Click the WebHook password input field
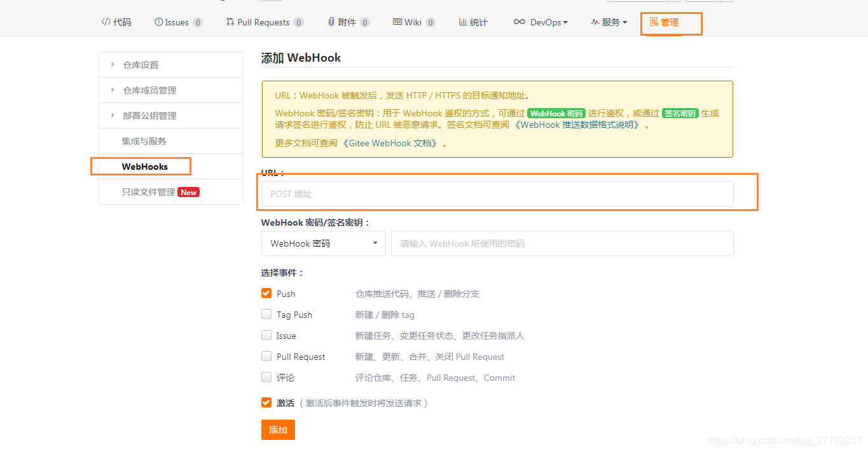This screenshot has height=452, width=868. pos(562,243)
